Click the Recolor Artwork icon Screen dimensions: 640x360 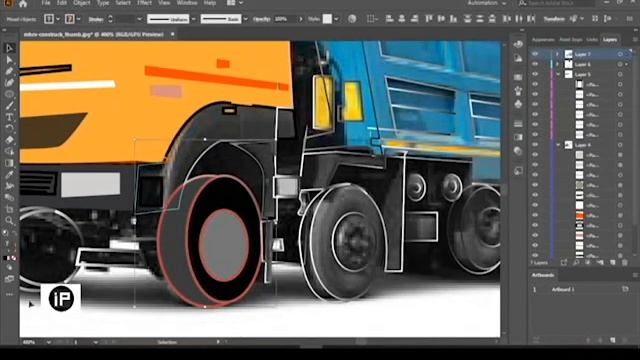pyautogui.click(x=352, y=19)
